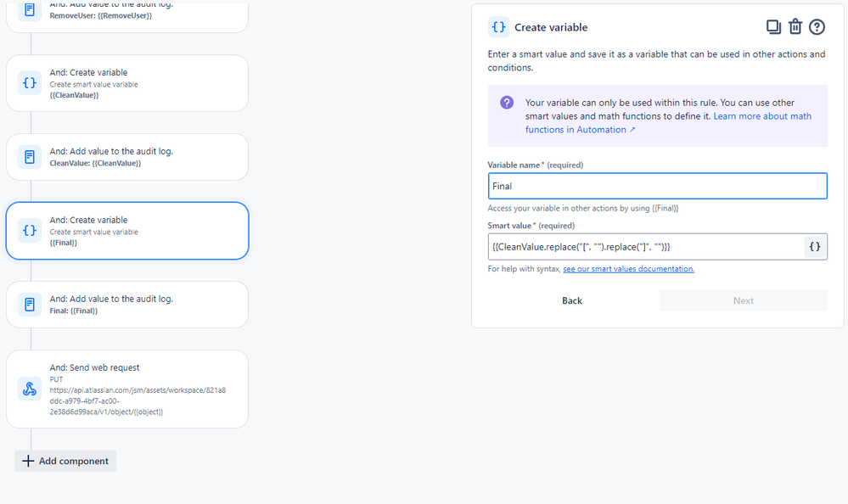Click braces icon of Final variable step

tap(30, 231)
